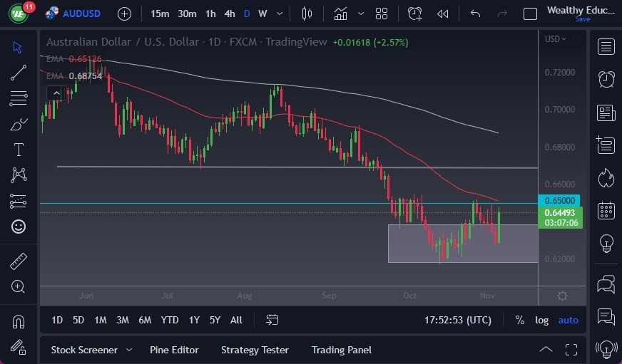Collapse the indicator legend chevron

coord(55,93)
